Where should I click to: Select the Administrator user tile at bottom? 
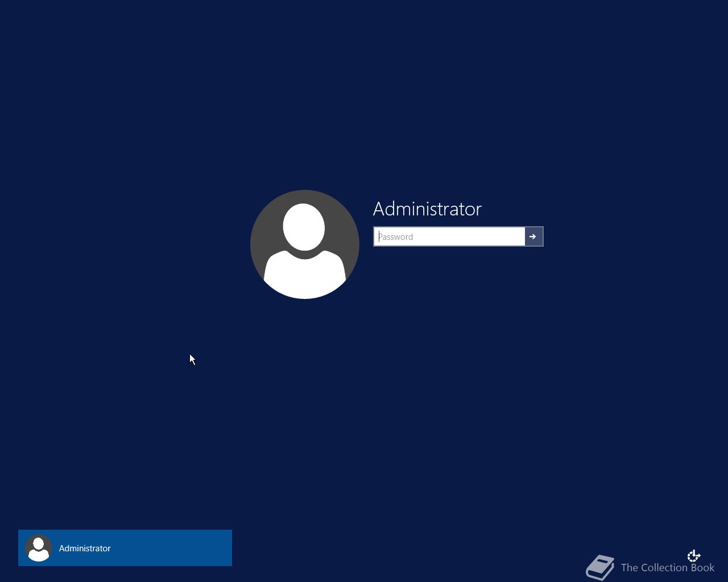[125, 548]
